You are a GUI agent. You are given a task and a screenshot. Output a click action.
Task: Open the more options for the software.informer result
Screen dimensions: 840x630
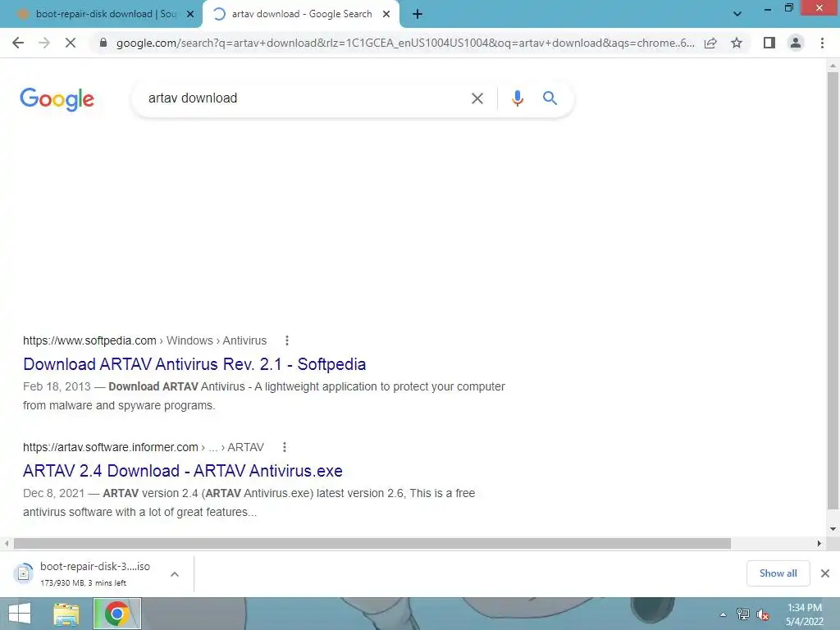[x=285, y=447]
